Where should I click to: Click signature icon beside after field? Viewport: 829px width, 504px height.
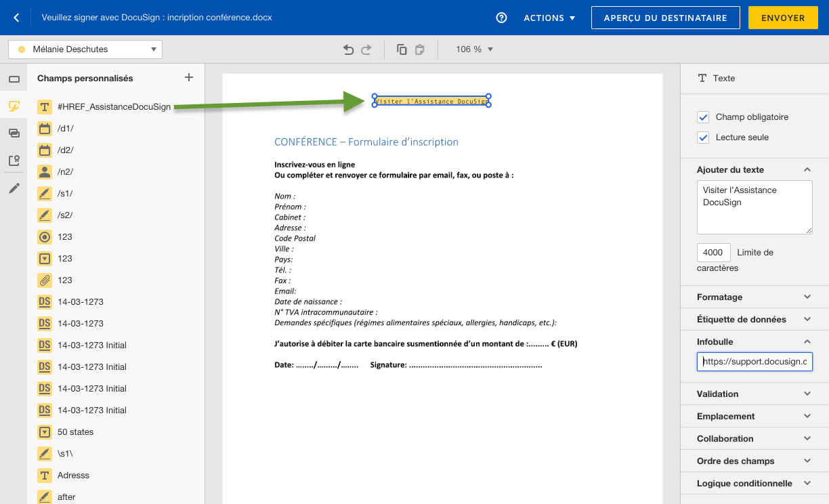[x=45, y=497]
